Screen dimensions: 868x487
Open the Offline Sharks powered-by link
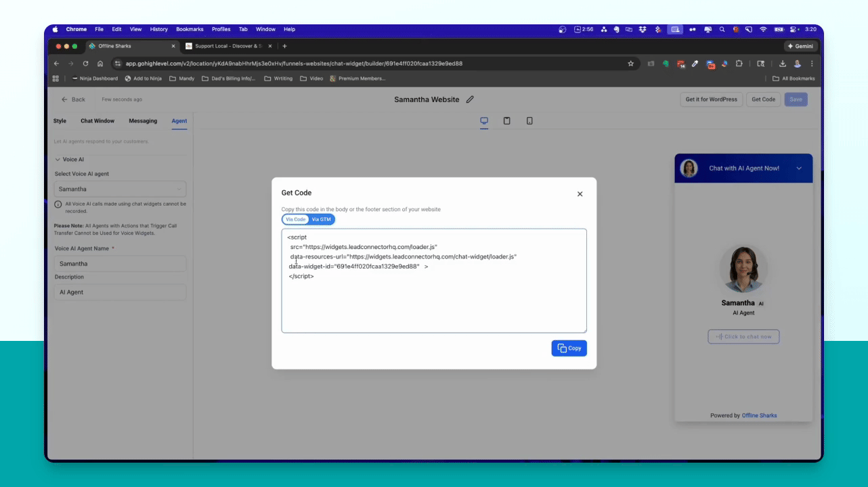pyautogui.click(x=759, y=415)
